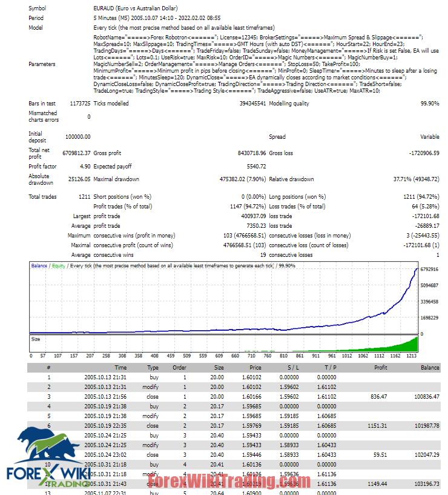The height and width of the screenshot is (495, 448).
Task: Click the profit cell 836.47
Action: 378,397
